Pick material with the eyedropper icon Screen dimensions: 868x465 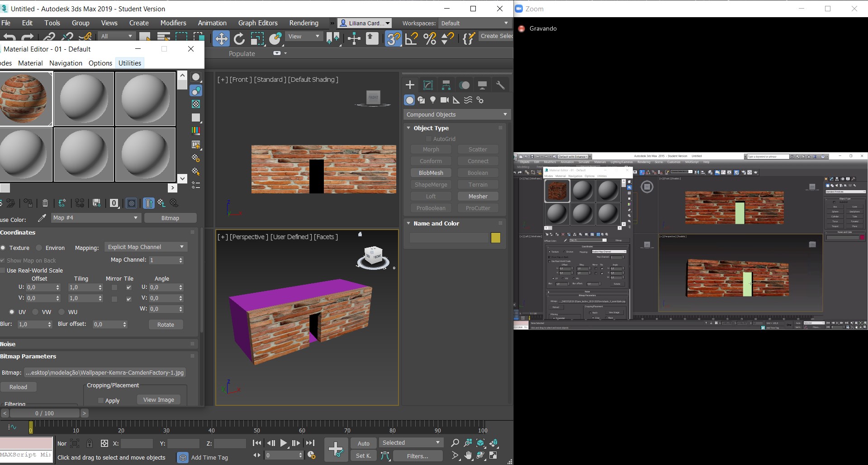(42, 218)
